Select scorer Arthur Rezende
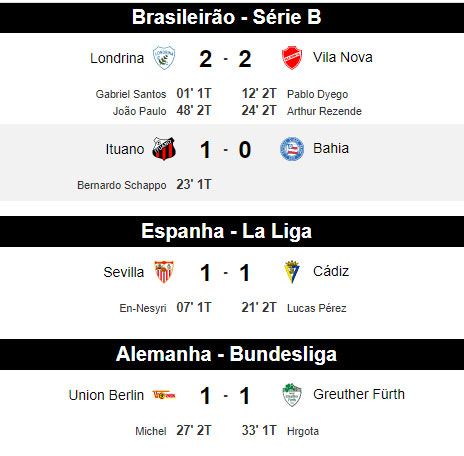This screenshot has height=456, width=464. click(x=324, y=111)
